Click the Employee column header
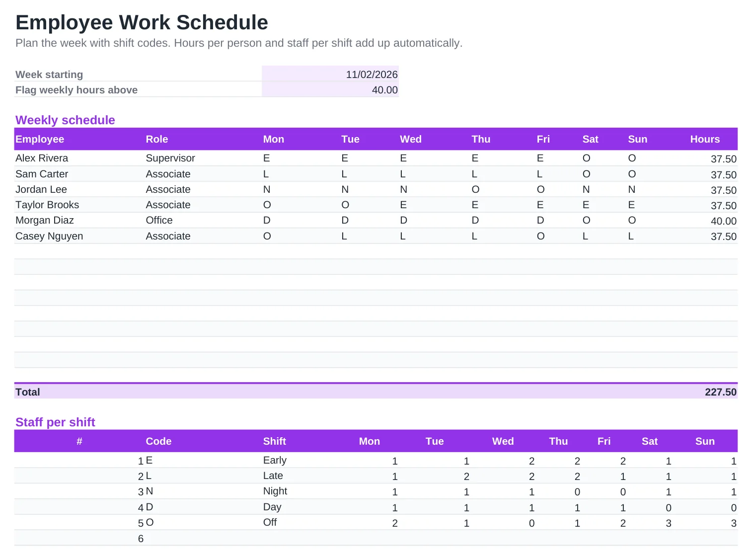This screenshot has height=560, width=752. tap(40, 139)
